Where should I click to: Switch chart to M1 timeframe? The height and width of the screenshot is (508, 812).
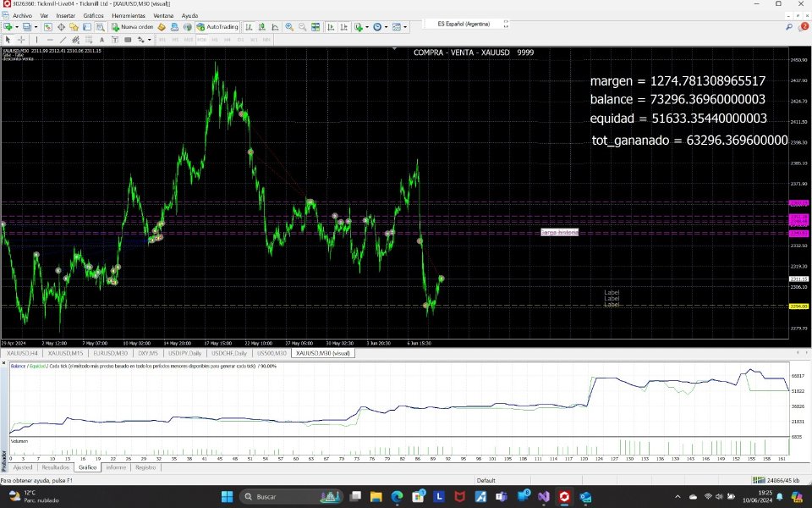coord(163,39)
